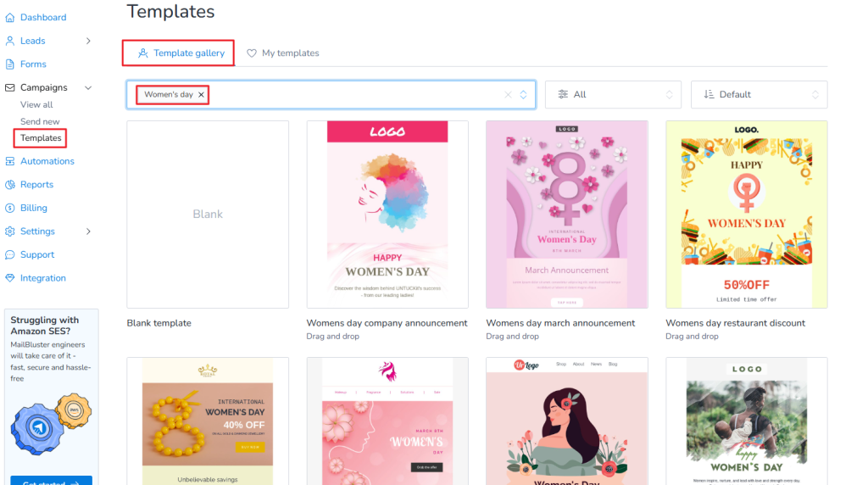The width and height of the screenshot is (868, 485).
Task: Click the Struggling with Amazon SES heading
Action: 44,326
